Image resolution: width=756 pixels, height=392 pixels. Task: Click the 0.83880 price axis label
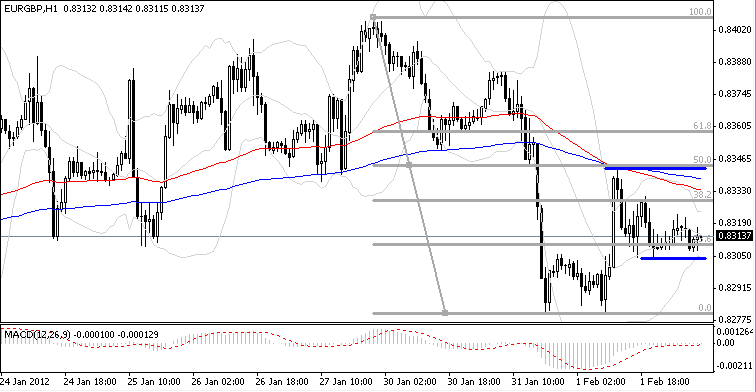pos(734,62)
